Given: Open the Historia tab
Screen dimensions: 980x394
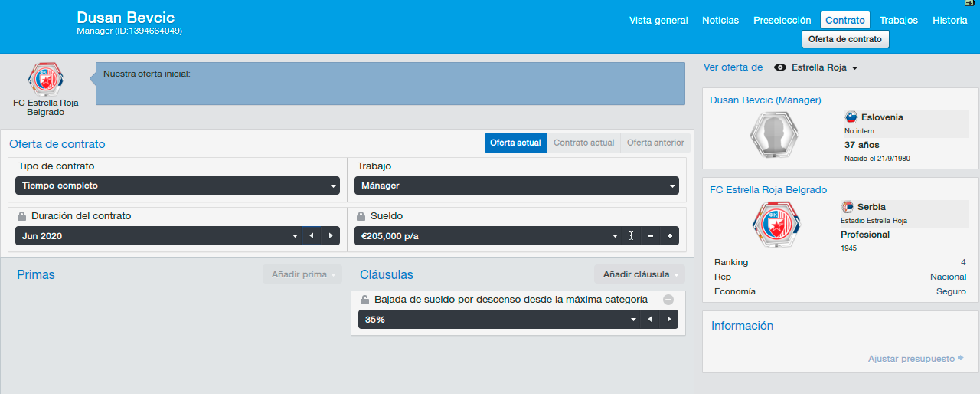Looking at the screenshot, I should tap(950, 21).
